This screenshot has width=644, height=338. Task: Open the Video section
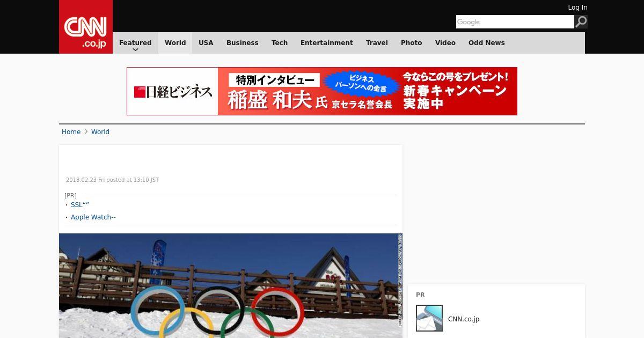445,43
